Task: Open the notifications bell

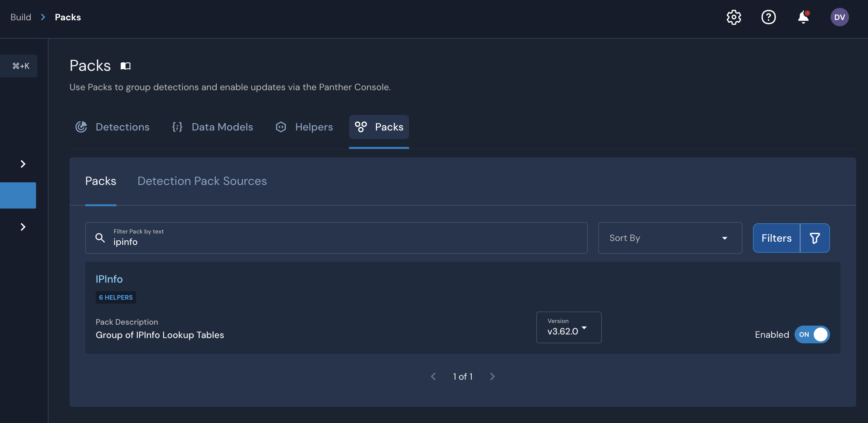Action: pos(803,17)
